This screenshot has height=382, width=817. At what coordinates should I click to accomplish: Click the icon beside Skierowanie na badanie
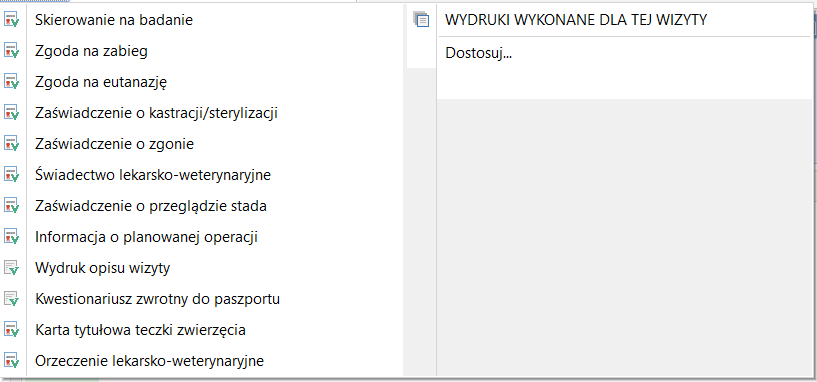11,20
